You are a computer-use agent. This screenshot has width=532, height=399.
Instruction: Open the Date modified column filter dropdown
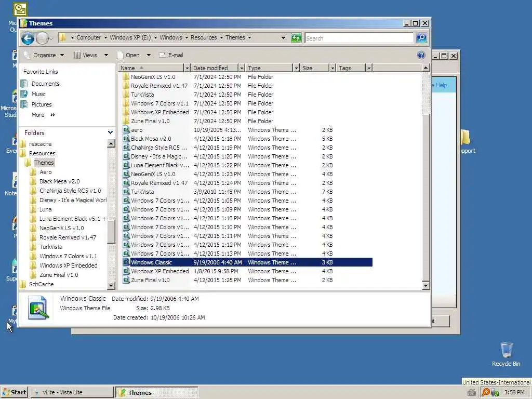241,68
